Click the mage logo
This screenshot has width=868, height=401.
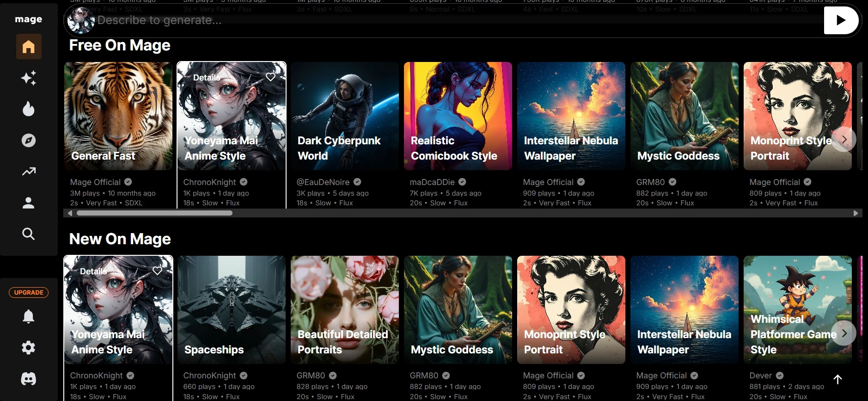pyautogui.click(x=29, y=19)
